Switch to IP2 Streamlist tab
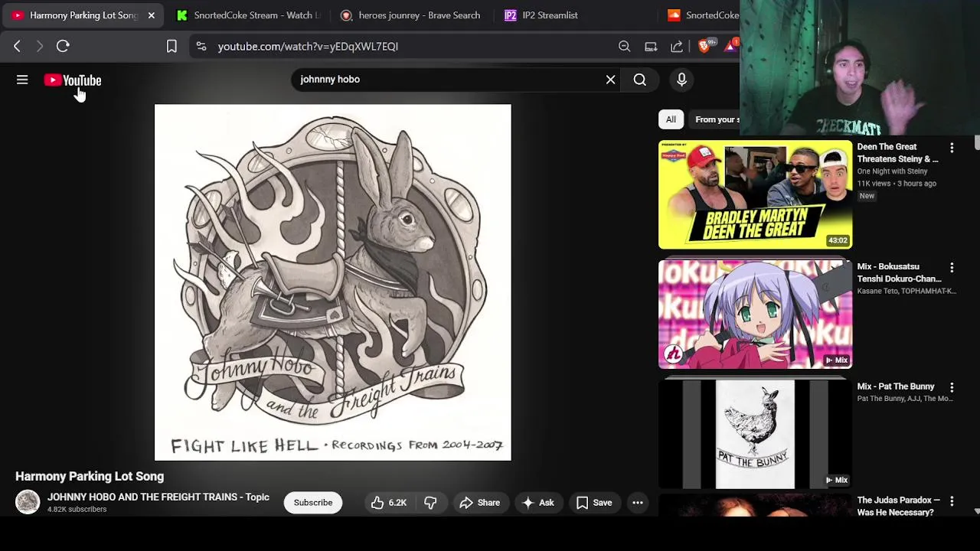Screen dimensions: 980x551 point(574,15)
